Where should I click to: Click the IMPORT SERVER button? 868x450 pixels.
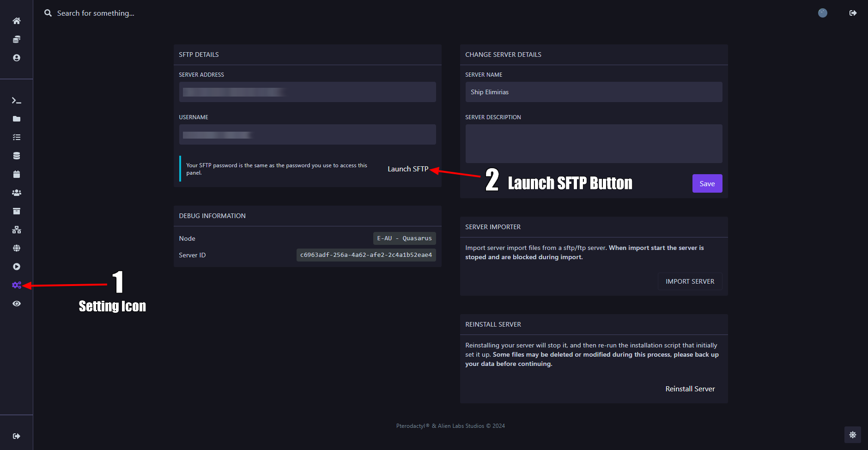coord(690,281)
